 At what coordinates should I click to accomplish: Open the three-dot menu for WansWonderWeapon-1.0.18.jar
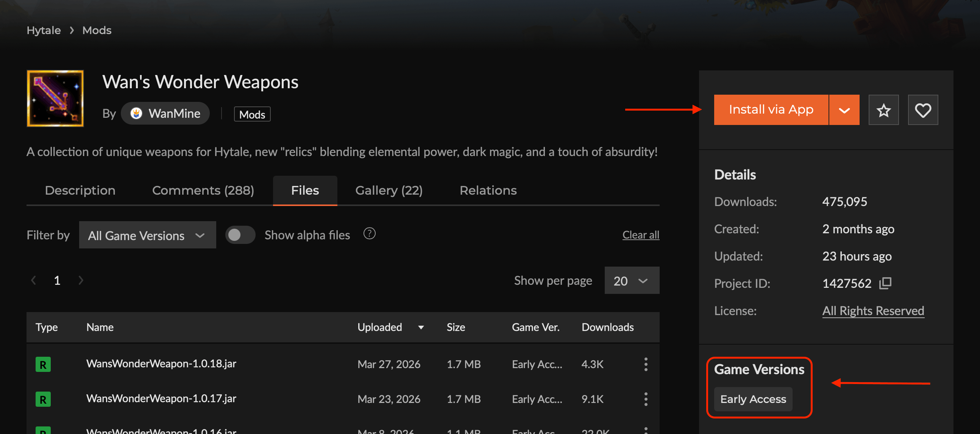pos(646,364)
